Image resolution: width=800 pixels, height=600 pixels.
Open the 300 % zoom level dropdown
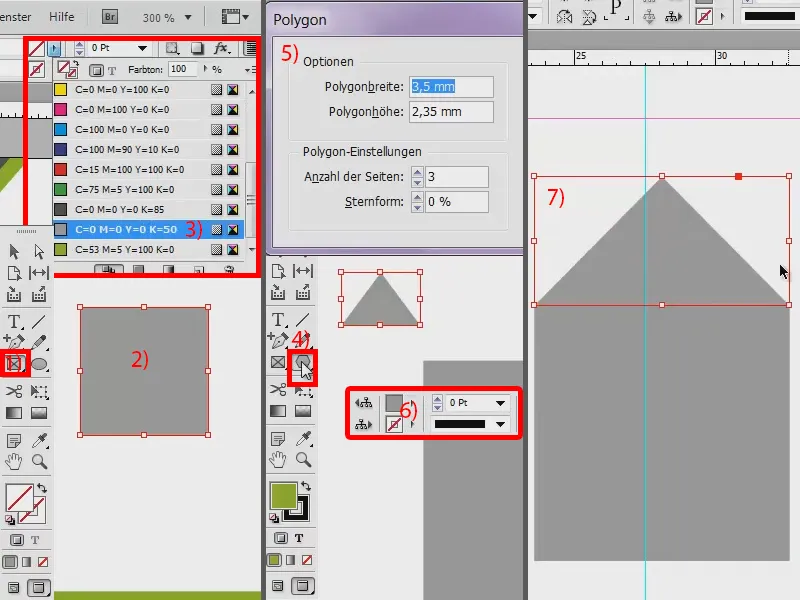click(188, 17)
